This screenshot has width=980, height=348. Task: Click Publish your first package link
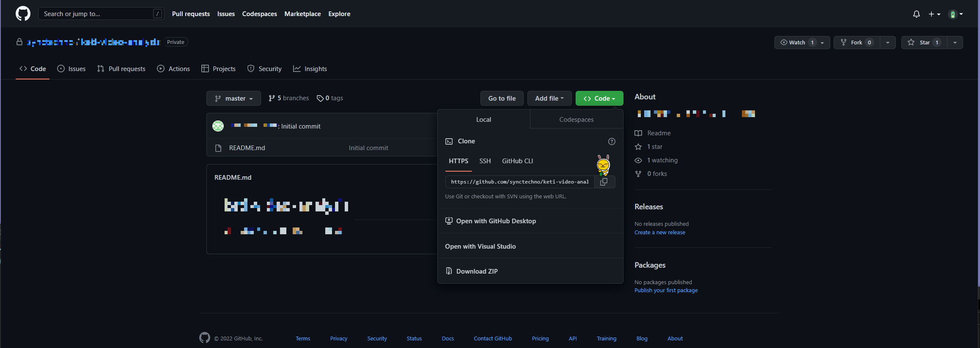pyautogui.click(x=666, y=290)
